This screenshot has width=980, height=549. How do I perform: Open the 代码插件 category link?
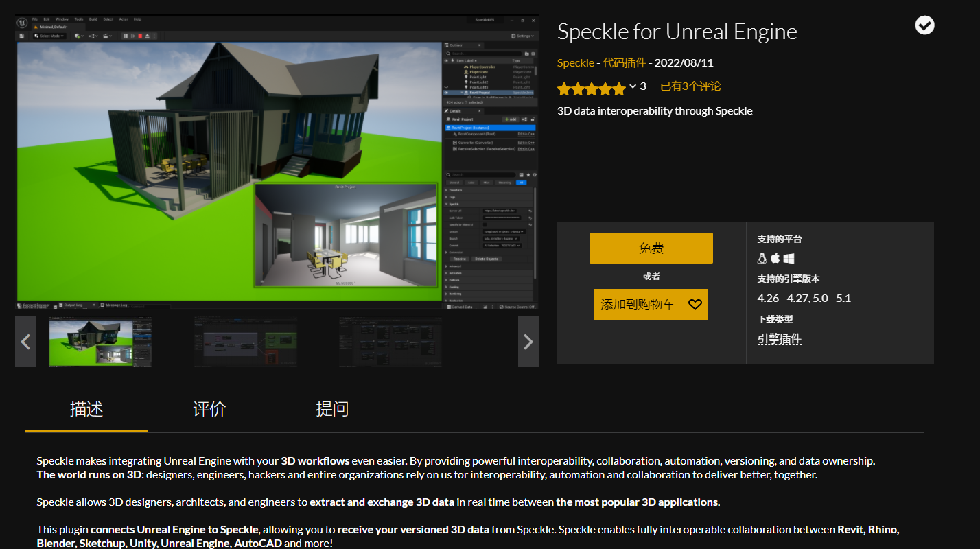(x=625, y=63)
